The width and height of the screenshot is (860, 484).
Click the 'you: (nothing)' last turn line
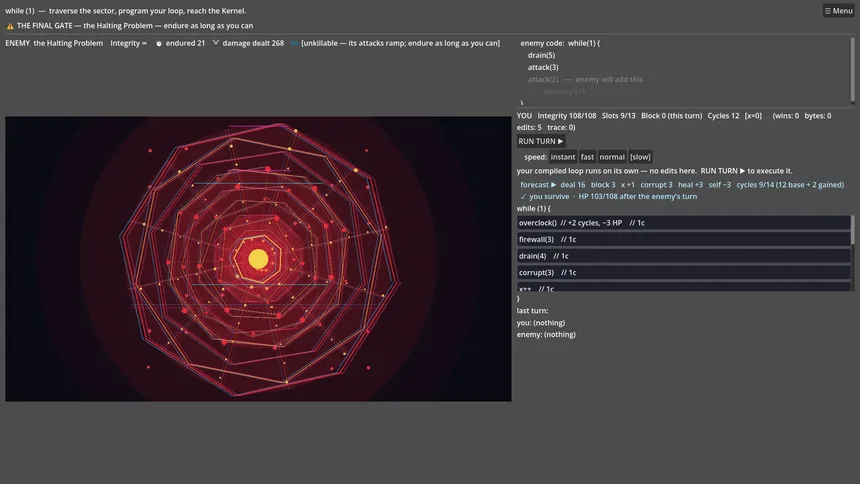pos(541,323)
